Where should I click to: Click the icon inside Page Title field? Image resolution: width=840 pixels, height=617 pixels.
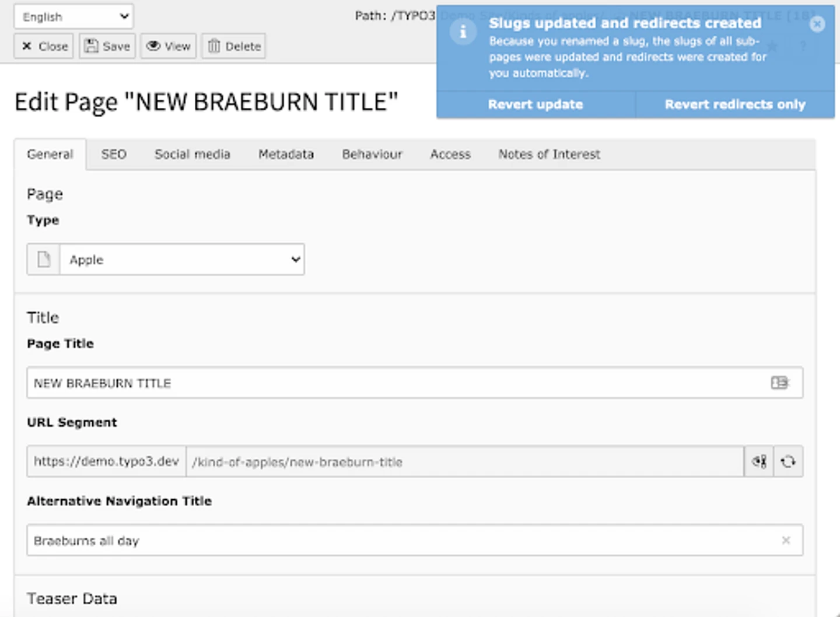pos(779,383)
